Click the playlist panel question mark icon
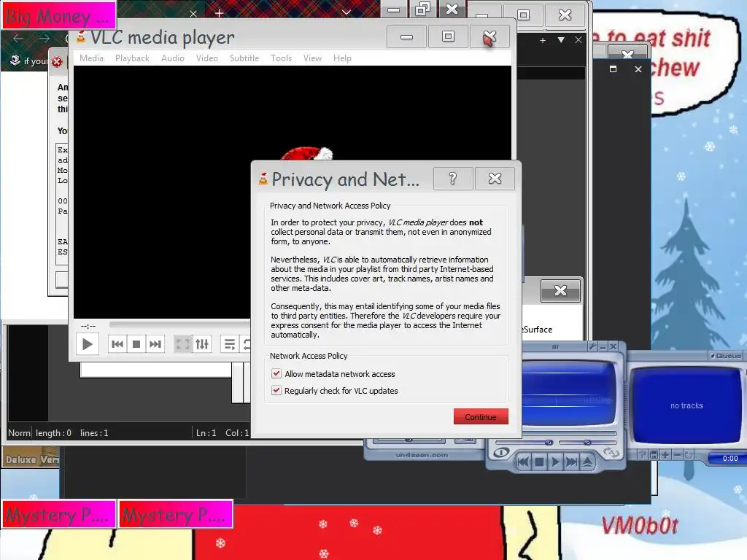This screenshot has height=560, width=747. click(643, 455)
